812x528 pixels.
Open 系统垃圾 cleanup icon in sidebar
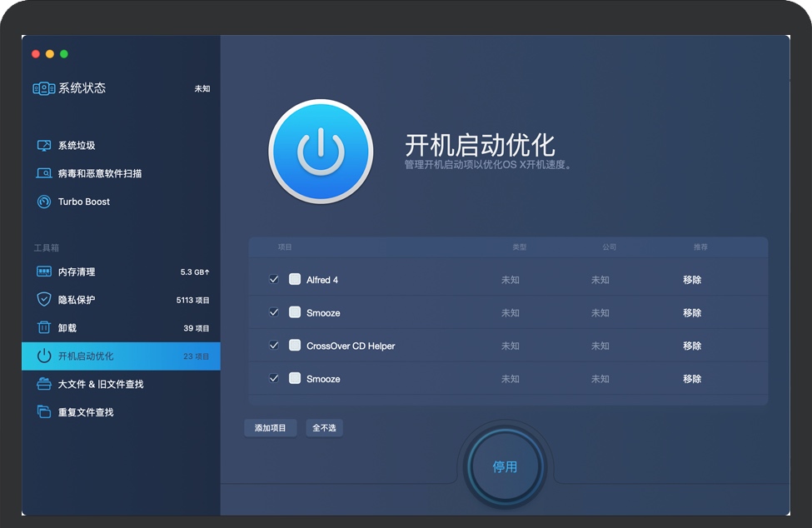point(44,145)
